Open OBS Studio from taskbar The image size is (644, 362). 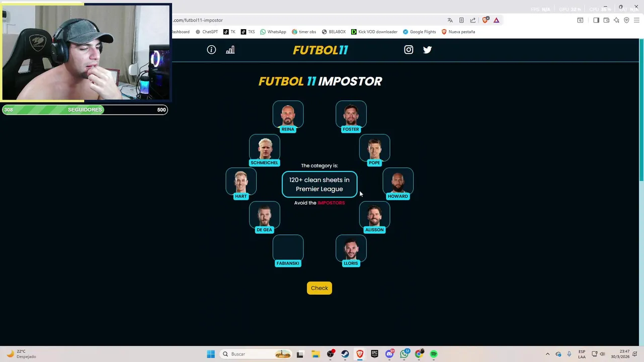[x=330, y=354]
